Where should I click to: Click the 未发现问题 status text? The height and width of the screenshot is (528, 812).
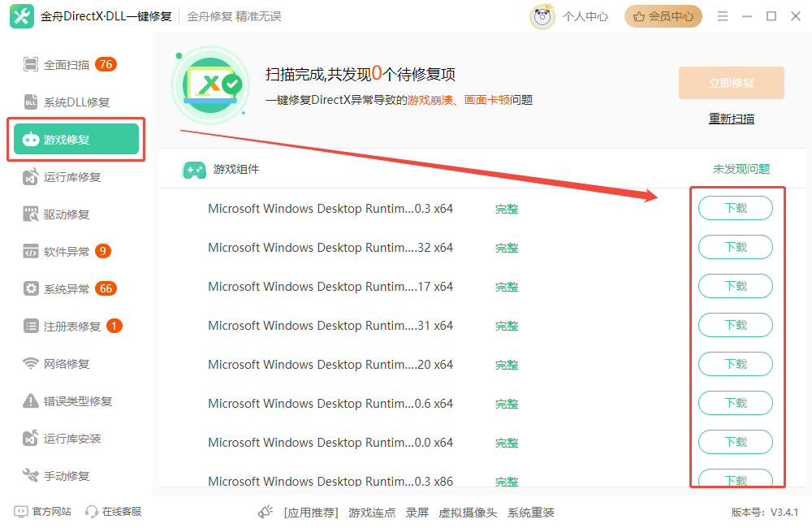coord(741,170)
